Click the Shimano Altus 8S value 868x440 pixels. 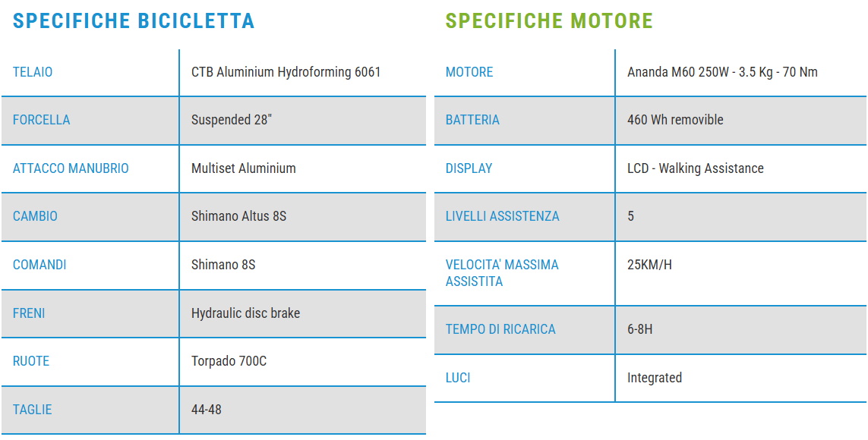(x=238, y=216)
